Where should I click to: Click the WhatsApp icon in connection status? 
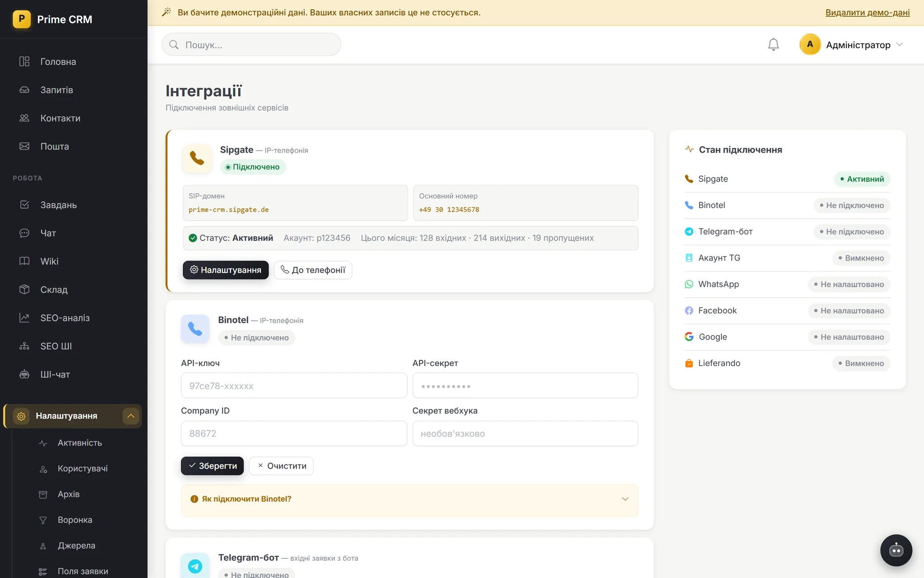pos(689,284)
